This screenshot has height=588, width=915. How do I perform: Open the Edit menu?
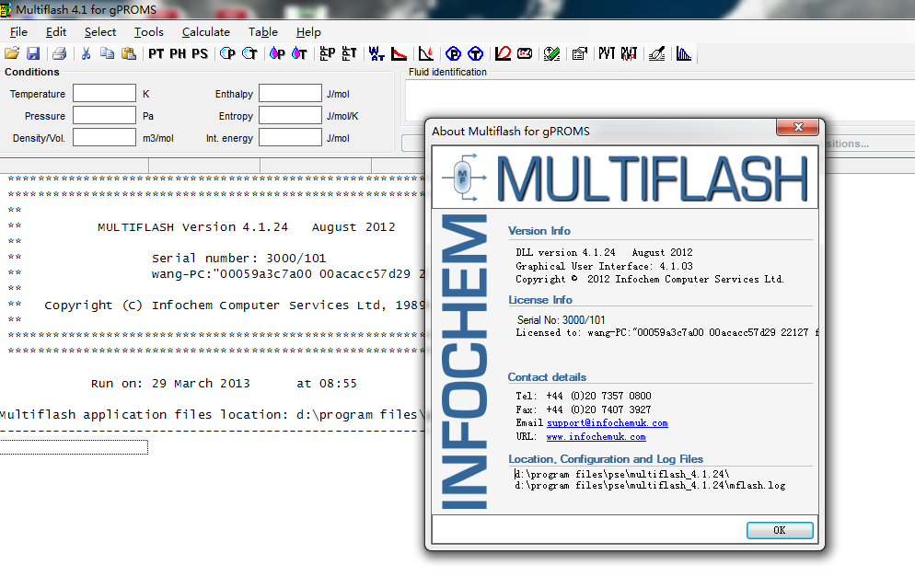click(56, 32)
